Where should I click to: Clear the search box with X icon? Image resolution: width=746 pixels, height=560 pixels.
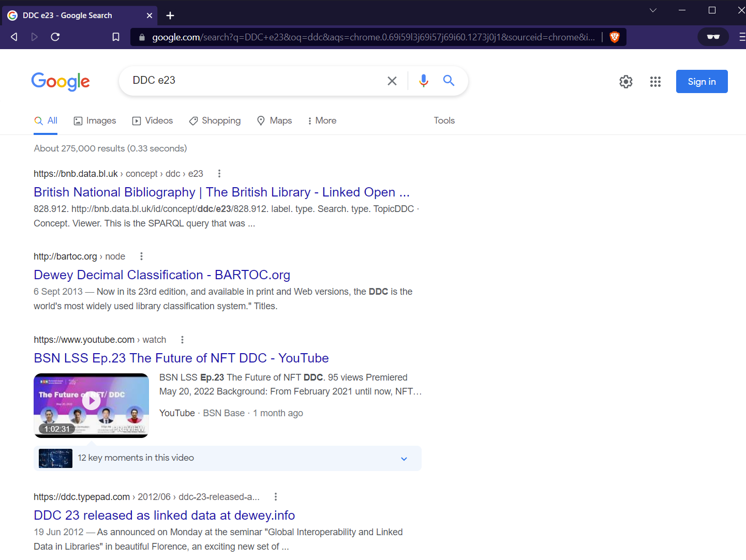pos(392,81)
